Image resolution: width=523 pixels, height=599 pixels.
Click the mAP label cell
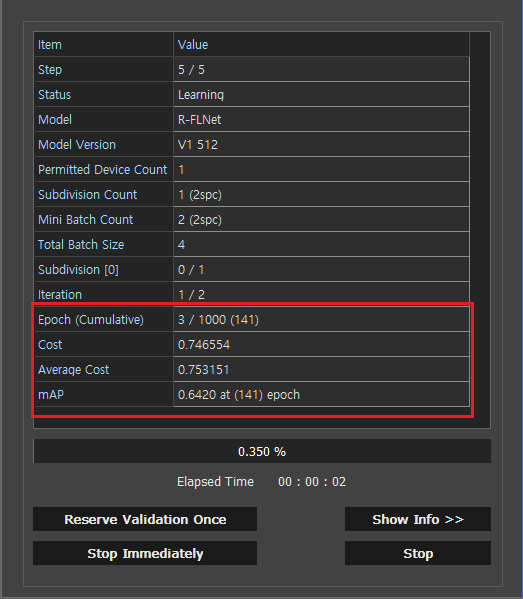tap(104, 395)
